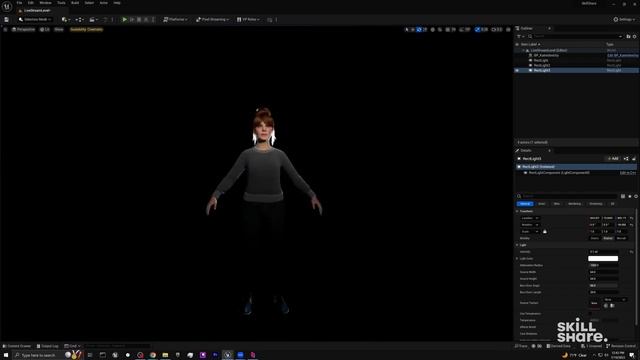Open the viewport Show menu
This screenshot has height=360, width=640.
59,30
